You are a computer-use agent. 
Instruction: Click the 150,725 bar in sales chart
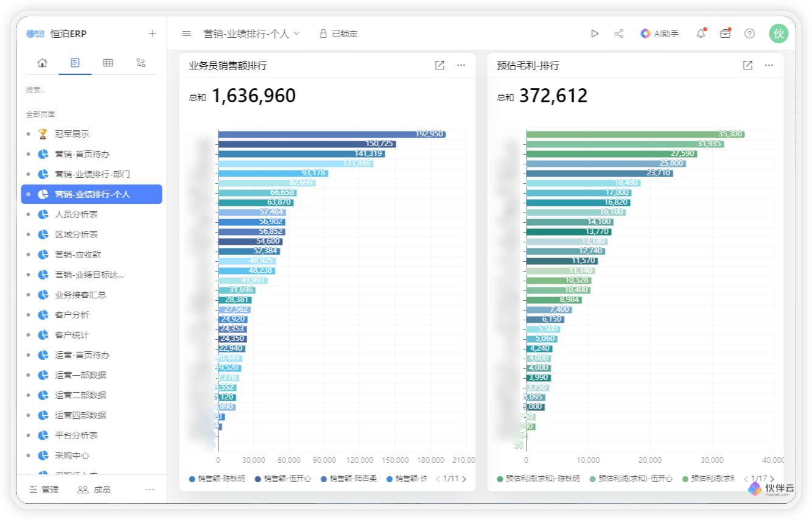tap(307, 144)
